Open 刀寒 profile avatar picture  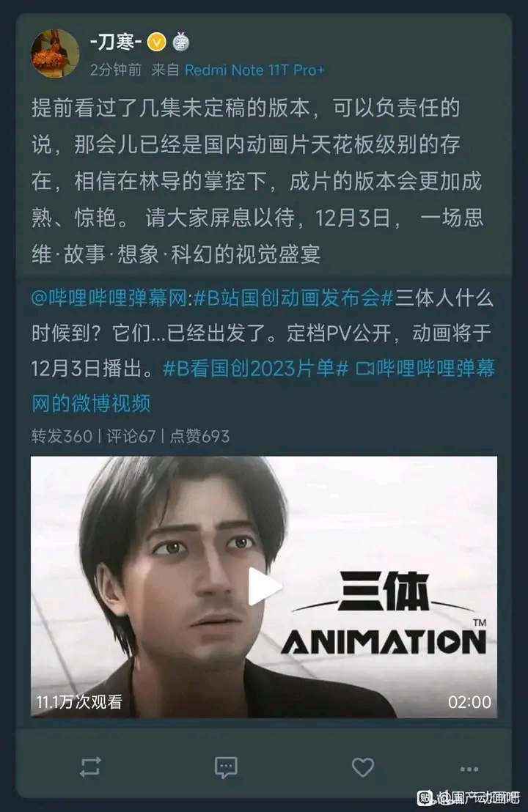pos(55,53)
